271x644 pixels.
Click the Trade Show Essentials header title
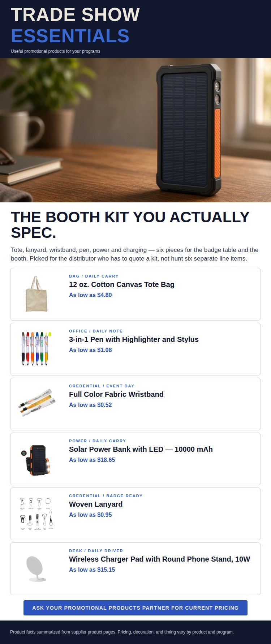(x=75, y=25)
